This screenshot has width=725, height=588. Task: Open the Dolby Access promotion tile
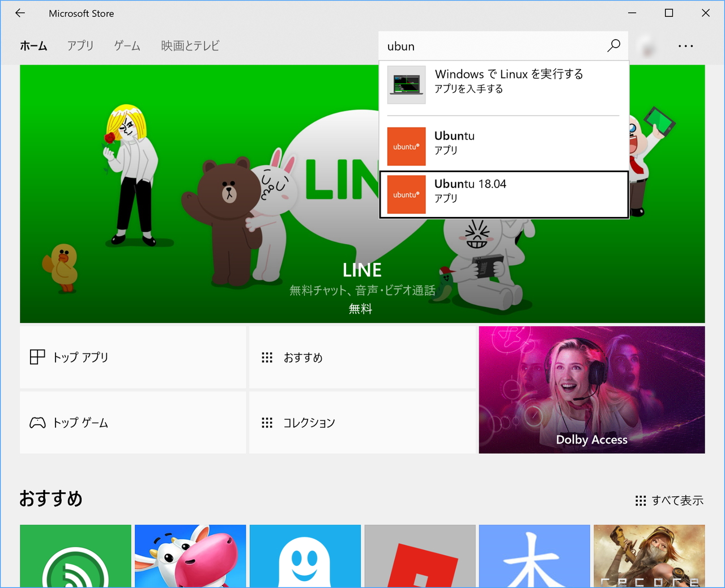[x=591, y=390]
